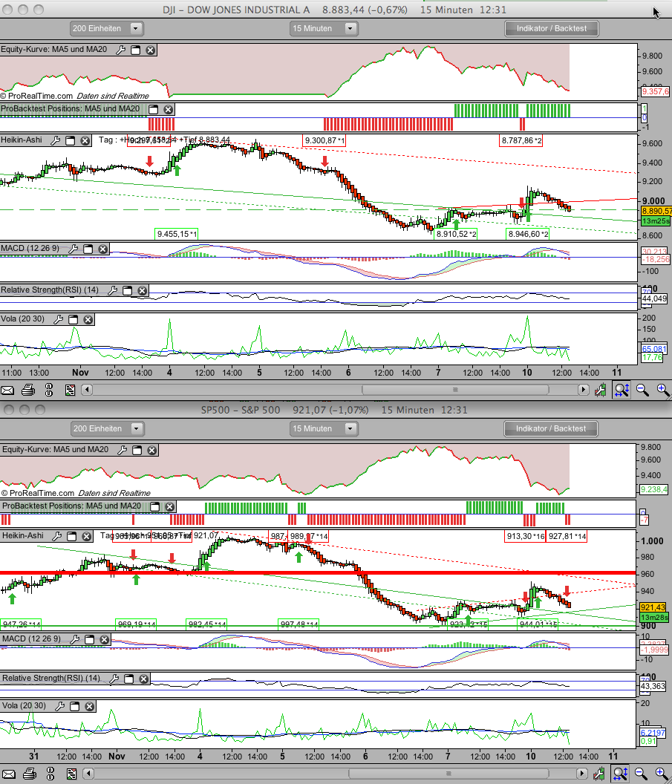Click window icon of SP500 Vola panel
Image resolution: width=672 pixels, height=784 pixels.
74,706
